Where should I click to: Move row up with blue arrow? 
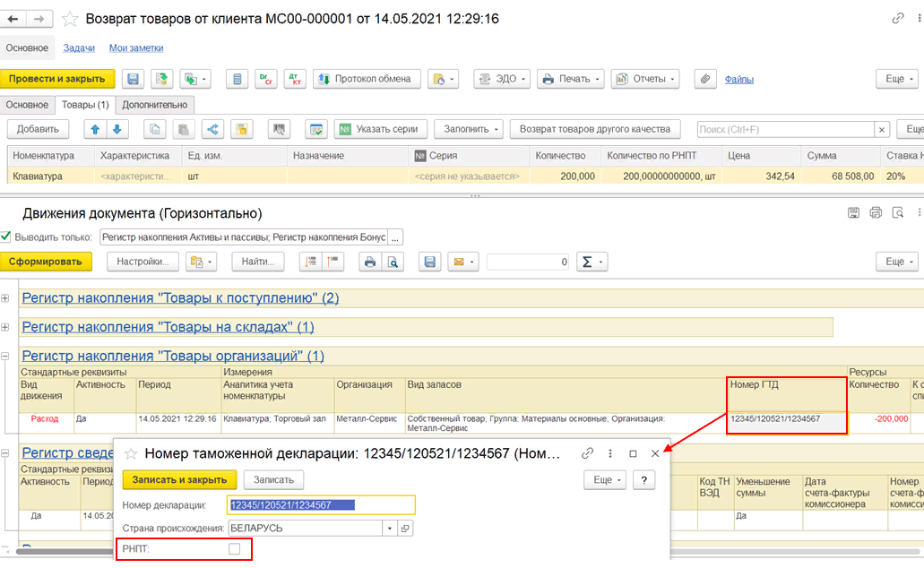(x=95, y=129)
